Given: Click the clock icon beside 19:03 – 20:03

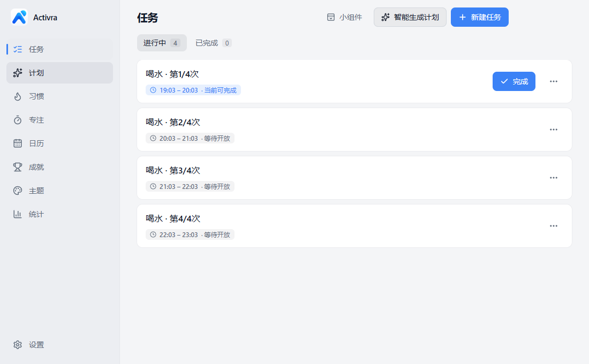Looking at the screenshot, I should click(153, 90).
